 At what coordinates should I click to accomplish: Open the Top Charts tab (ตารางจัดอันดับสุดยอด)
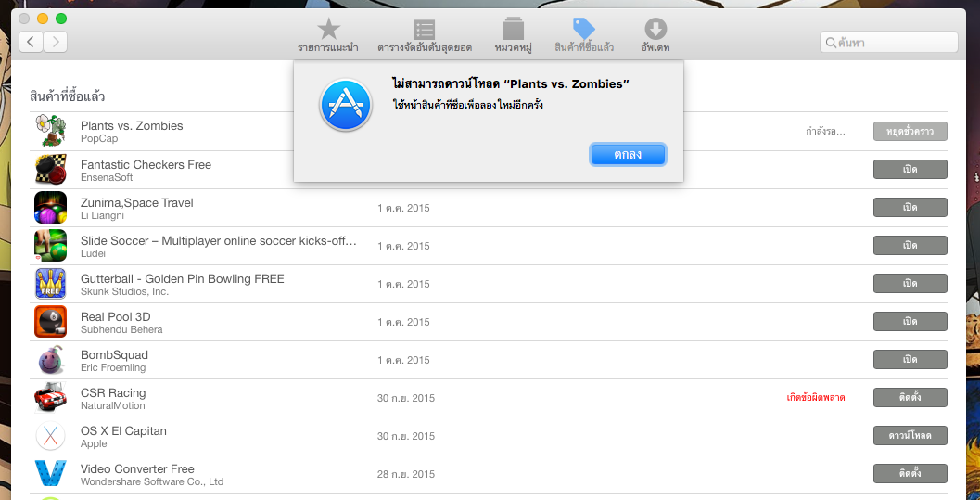click(425, 35)
